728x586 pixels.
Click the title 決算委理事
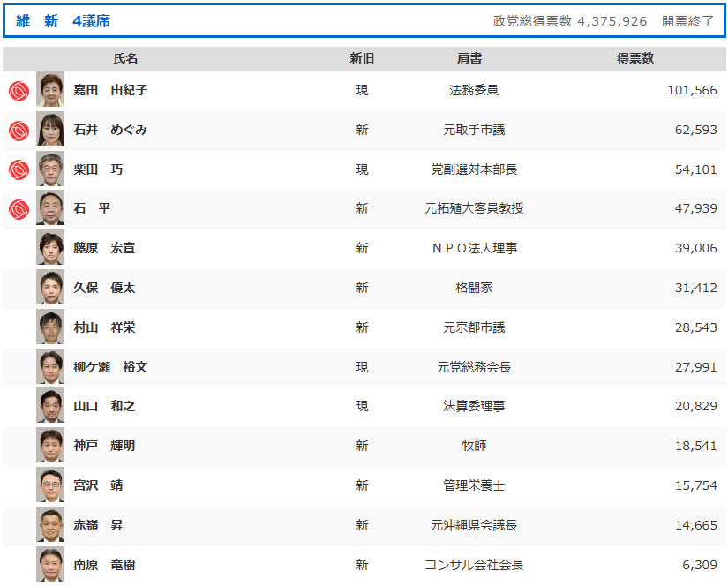[474, 406]
